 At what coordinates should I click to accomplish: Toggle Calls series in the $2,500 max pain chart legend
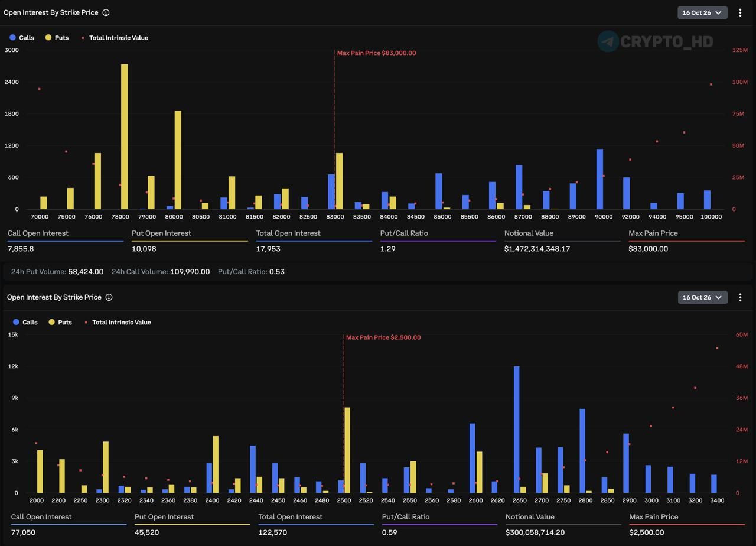[x=25, y=323]
